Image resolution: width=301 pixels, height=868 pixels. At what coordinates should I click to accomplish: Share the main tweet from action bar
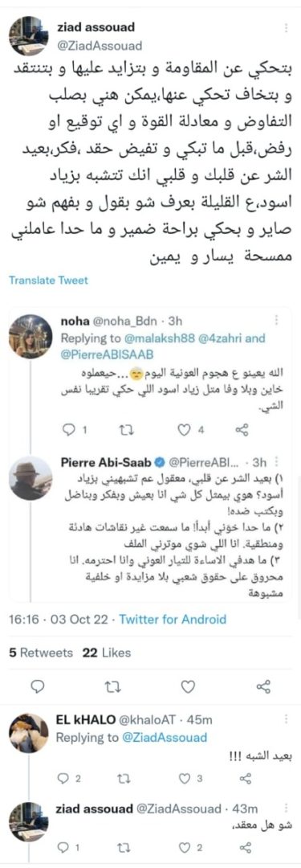(263, 686)
